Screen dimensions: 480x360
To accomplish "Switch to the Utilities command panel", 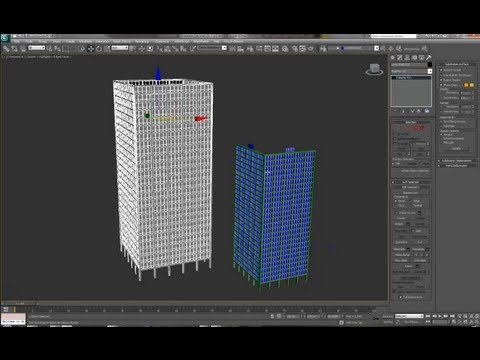I will tap(429, 58).
